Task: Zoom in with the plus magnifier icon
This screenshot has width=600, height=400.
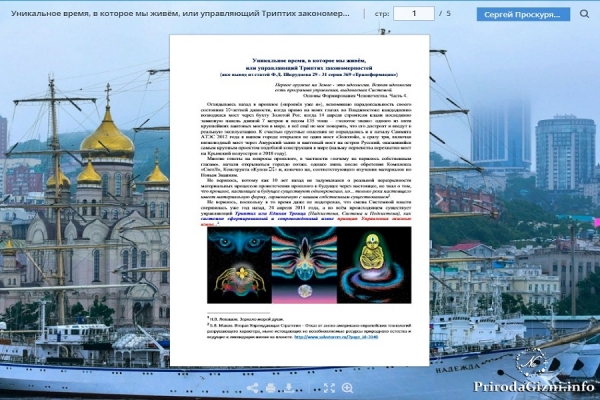Action: [347, 388]
